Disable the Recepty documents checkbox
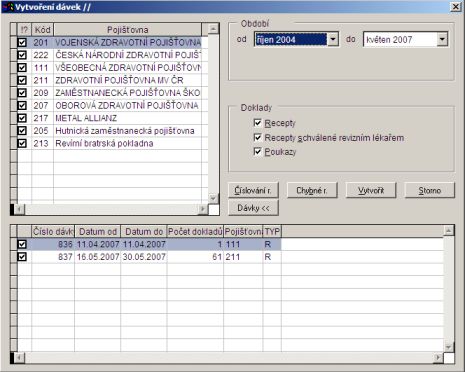 [257, 123]
